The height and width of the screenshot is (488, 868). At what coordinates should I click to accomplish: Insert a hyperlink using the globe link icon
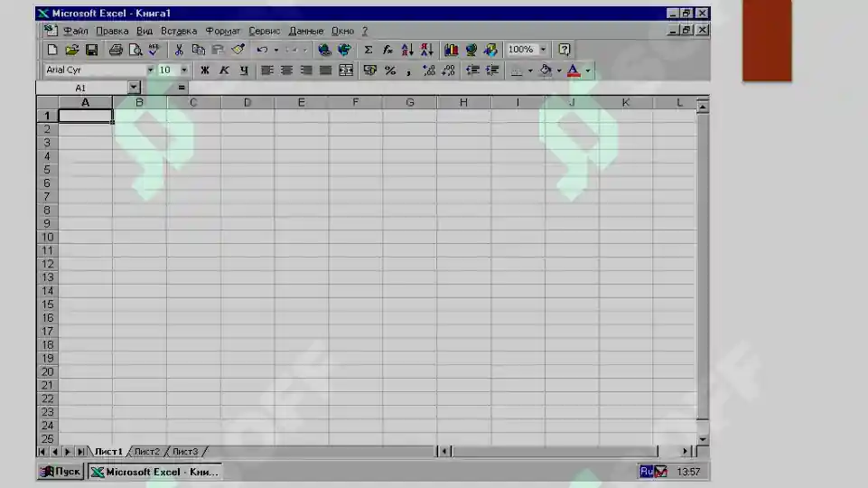(x=324, y=50)
